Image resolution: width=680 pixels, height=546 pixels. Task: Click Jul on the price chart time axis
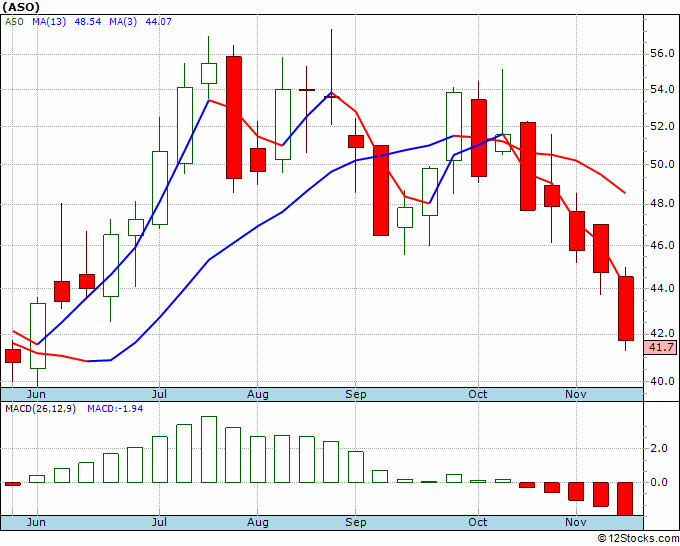(159, 394)
